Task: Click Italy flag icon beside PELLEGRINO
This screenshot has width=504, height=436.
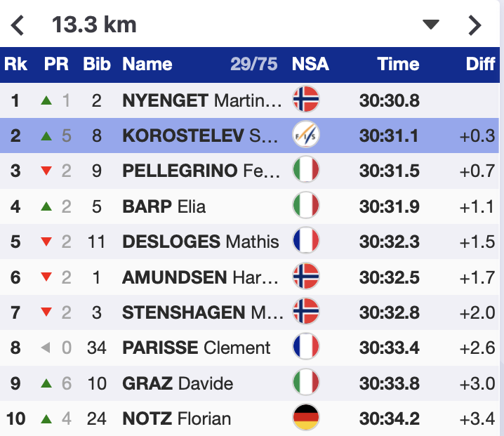Action: coord(305,171)
